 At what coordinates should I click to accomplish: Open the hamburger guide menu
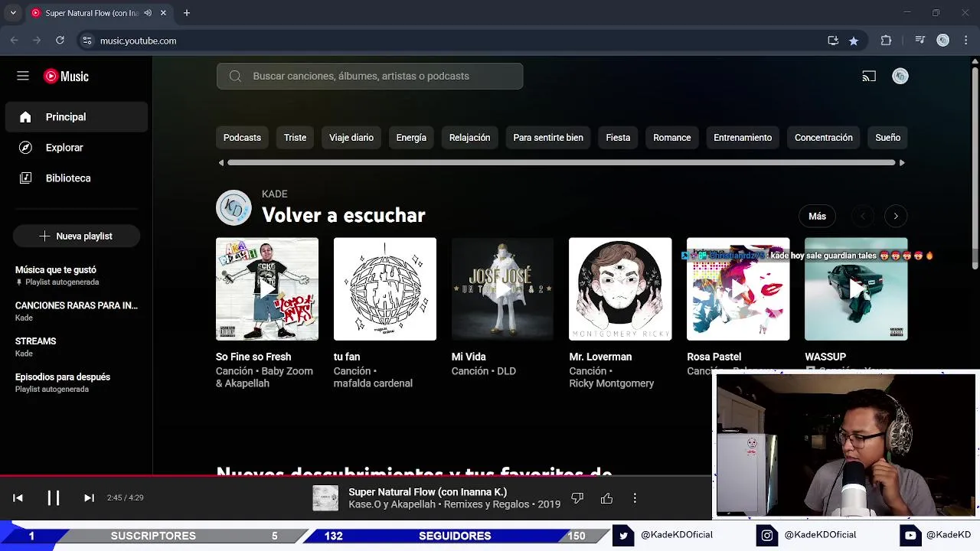click(23, 76)
